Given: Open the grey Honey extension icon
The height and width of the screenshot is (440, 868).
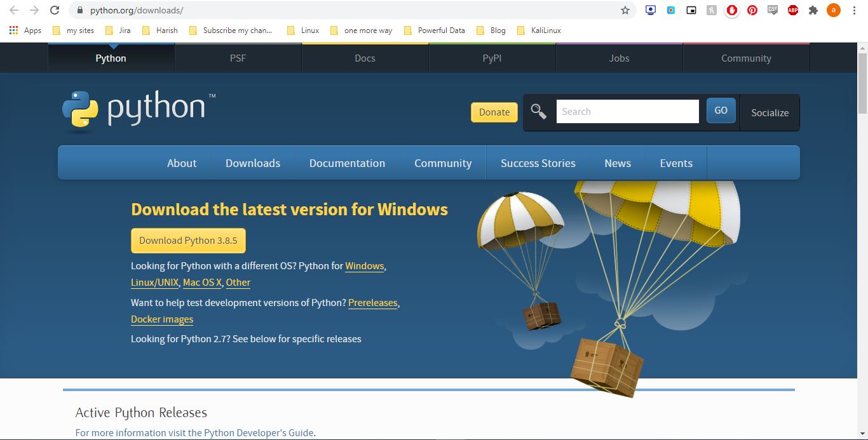Looking at the screenshot, I should (x=712, y=10).
